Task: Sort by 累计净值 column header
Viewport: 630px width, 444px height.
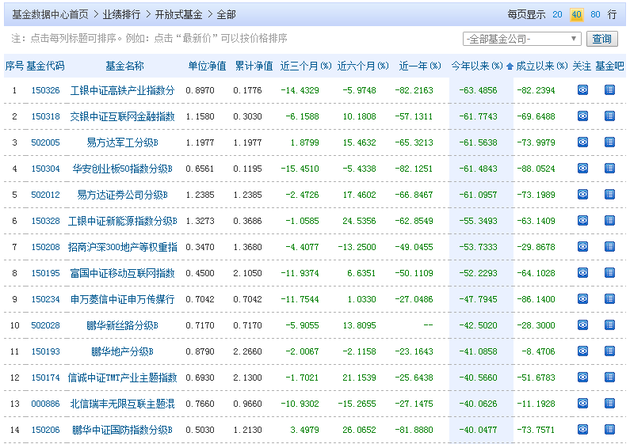Action: tap(254, 65)
